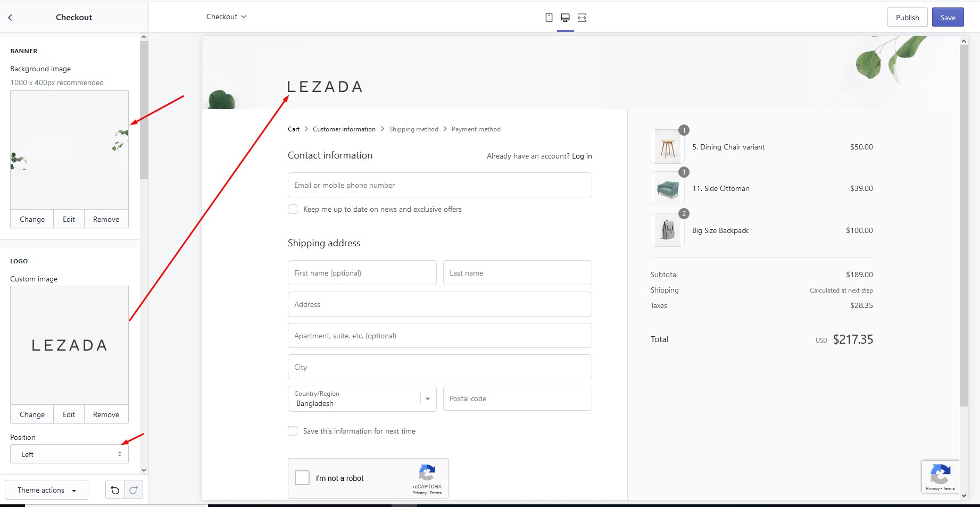Click the Publish button

point(907,18)
